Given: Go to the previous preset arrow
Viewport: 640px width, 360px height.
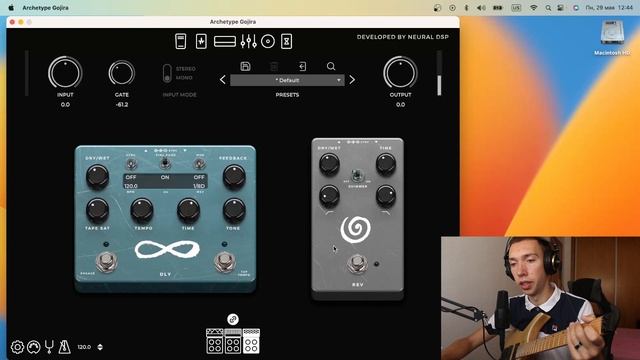Looking at the screenshot, I should click(223, 80).
